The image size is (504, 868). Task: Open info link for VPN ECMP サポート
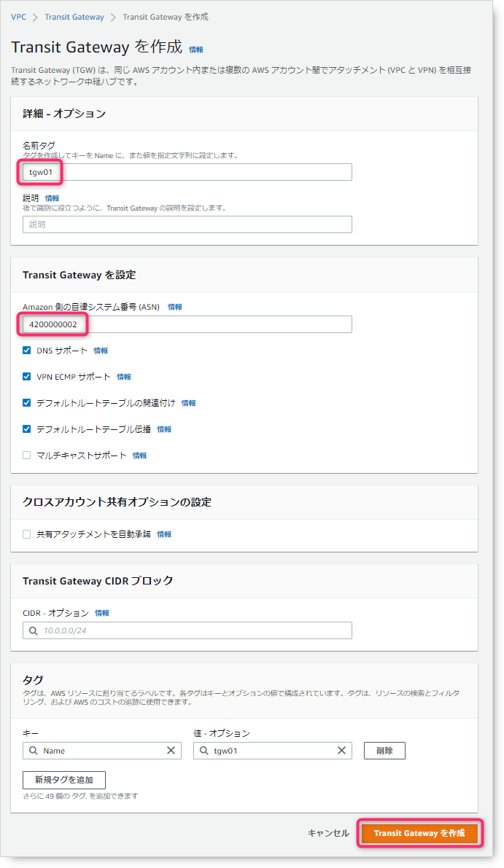pyautogui.click(x=124, y=377)
